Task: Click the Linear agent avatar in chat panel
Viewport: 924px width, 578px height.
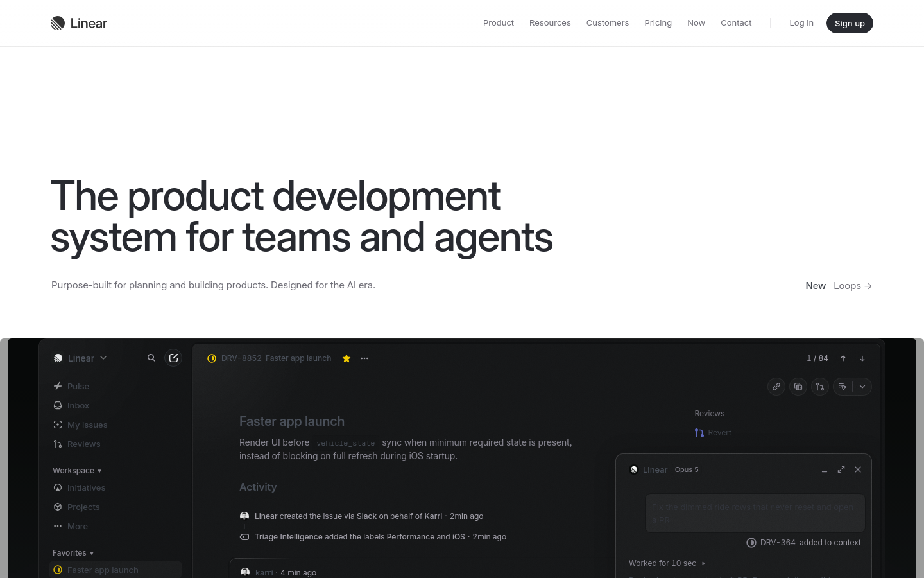Action: (x=634, y=469)
